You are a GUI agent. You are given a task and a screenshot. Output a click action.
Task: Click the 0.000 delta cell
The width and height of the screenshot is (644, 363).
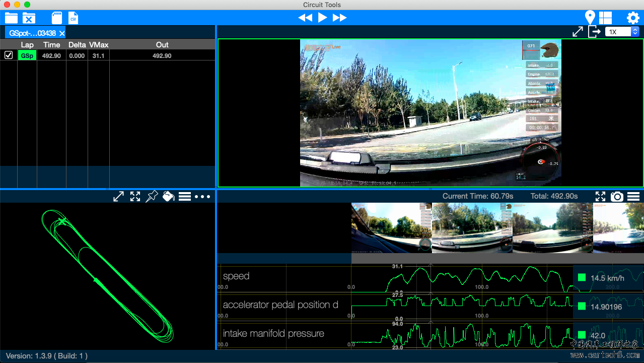pos(77,56)
